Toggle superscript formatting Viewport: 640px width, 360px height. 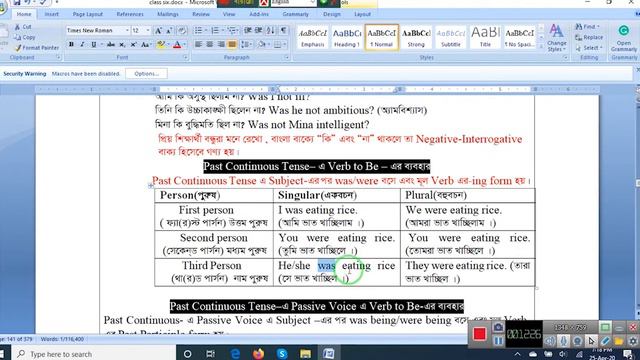[133, 44]
